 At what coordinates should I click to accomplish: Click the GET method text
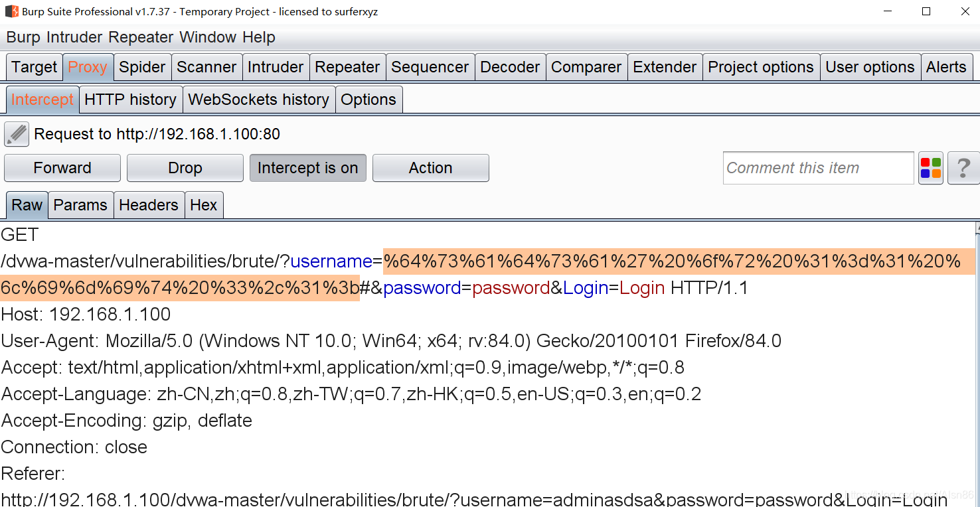point(20,235)
